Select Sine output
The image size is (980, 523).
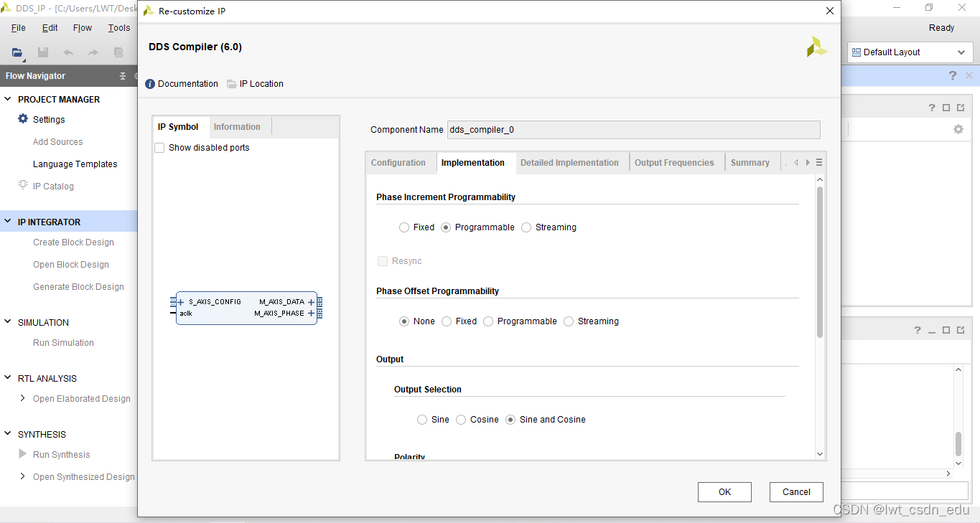point(422,420)
